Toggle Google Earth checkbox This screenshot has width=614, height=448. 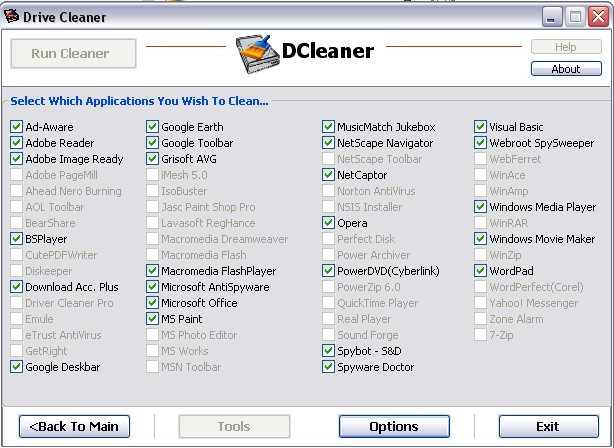point(152,126)
